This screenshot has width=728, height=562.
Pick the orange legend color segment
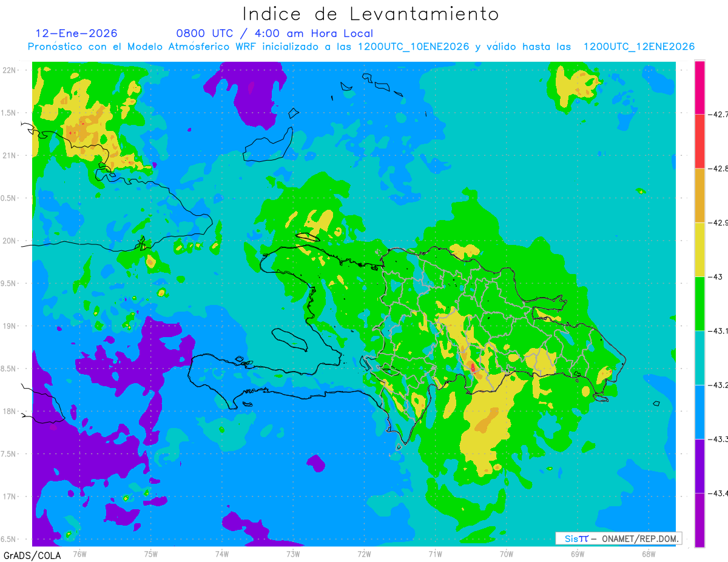699,195
